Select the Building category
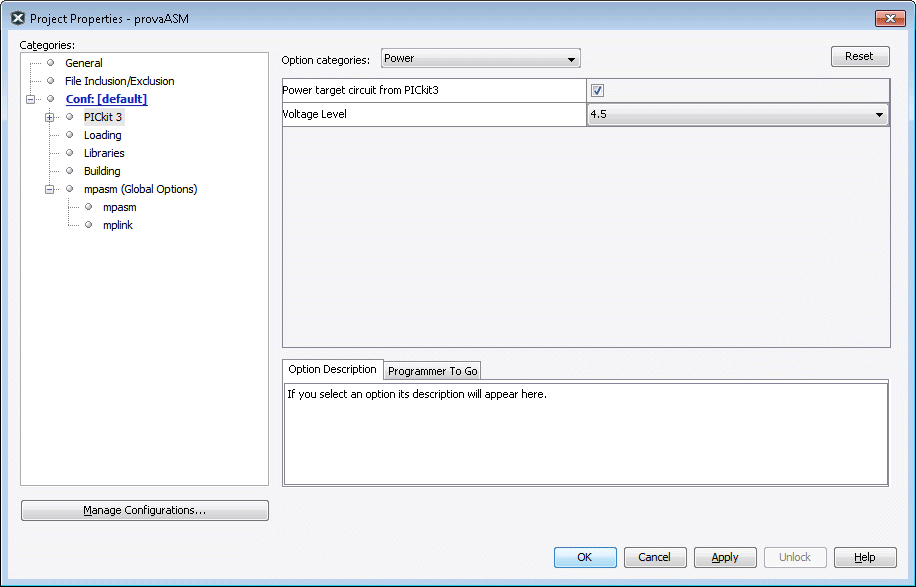Screen dimensions: 916x587 [x=102, y=171]
